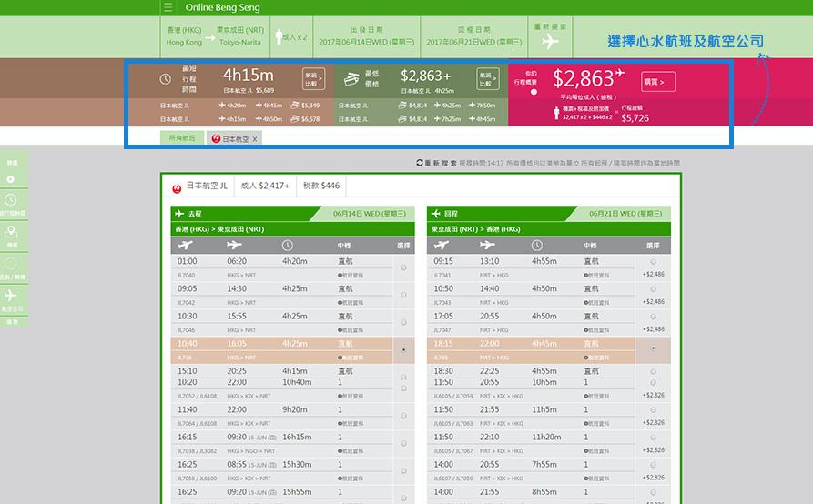Click departure plane column icon in return table
Screen dimensions: 813x504
pos(442,245)
